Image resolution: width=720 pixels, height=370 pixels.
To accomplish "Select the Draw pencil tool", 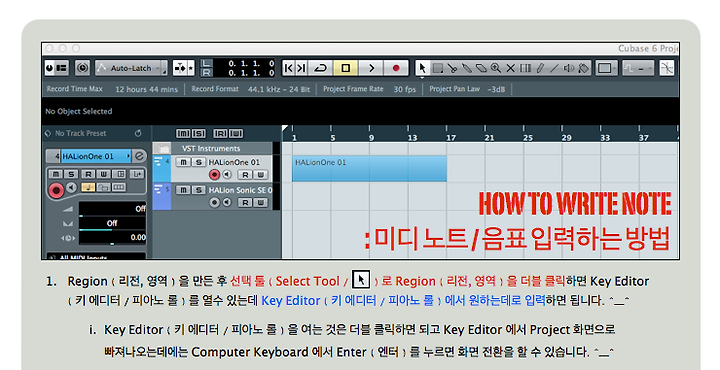I will (x=540, y=68).
